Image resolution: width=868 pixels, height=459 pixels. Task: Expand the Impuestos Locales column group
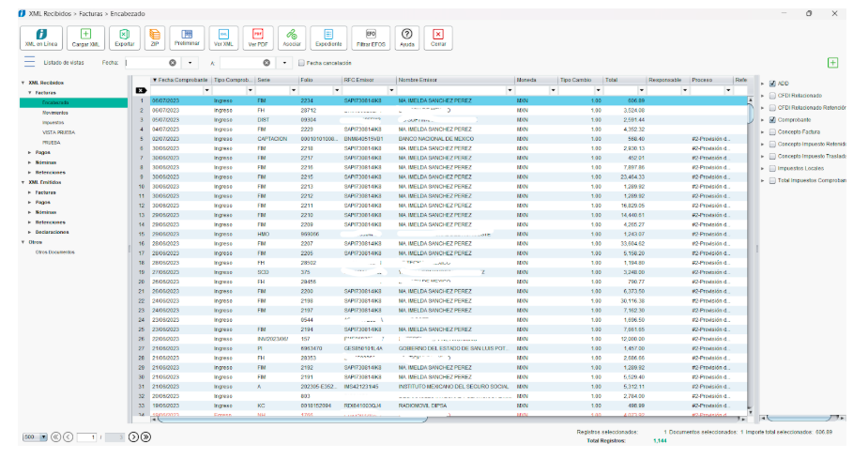(763, 168)
